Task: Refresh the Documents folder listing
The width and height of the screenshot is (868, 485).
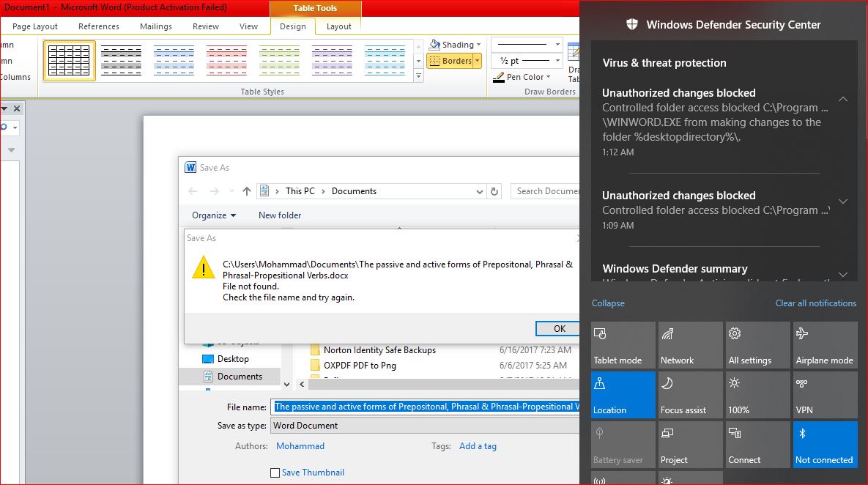Action: pyautogui.click(x=494, y=191)
